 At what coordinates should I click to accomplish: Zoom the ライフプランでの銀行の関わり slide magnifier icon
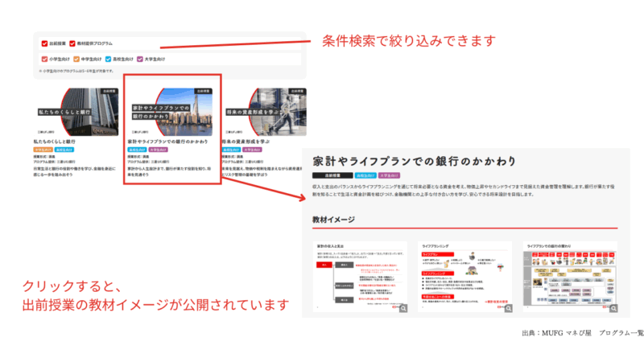[613, 308]
